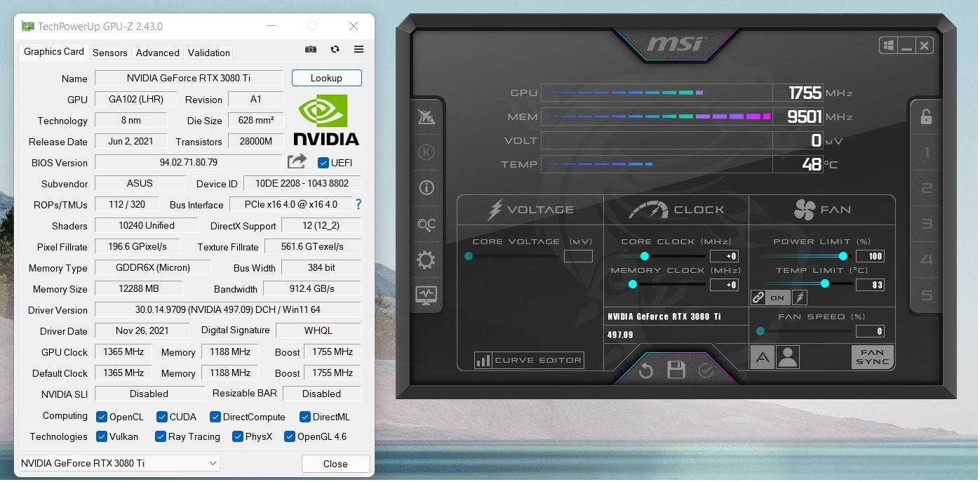Viewport: 980px width, 482px height.
Task: Select Afterburner profile slot 2
Action: pos(926,188)
